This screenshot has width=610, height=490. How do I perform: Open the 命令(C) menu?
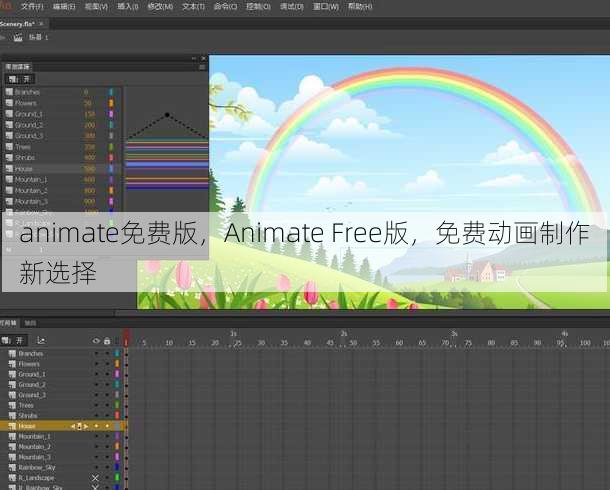225,6
